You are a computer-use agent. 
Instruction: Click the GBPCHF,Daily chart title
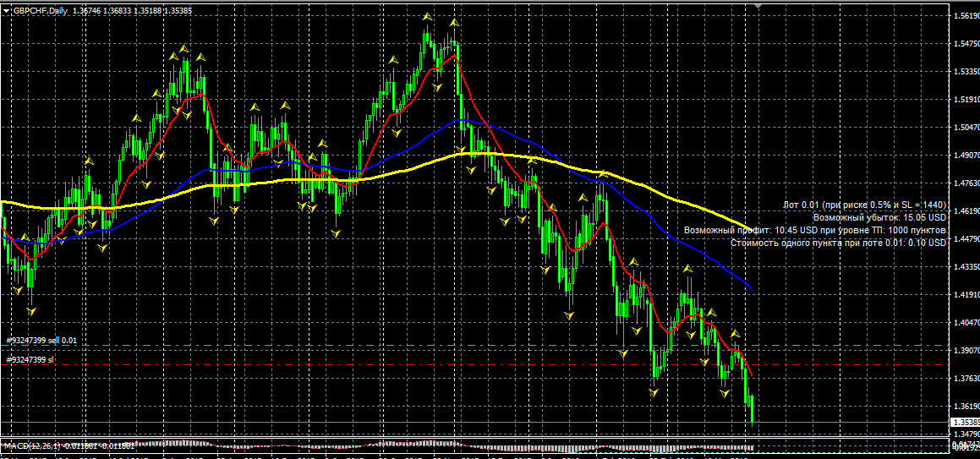pyautogui.click(x=40, y=11)
